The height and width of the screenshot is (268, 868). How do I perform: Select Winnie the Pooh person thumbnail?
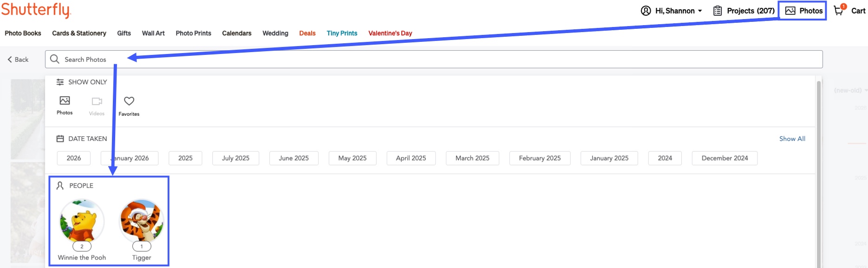click(x=82, y=221)
